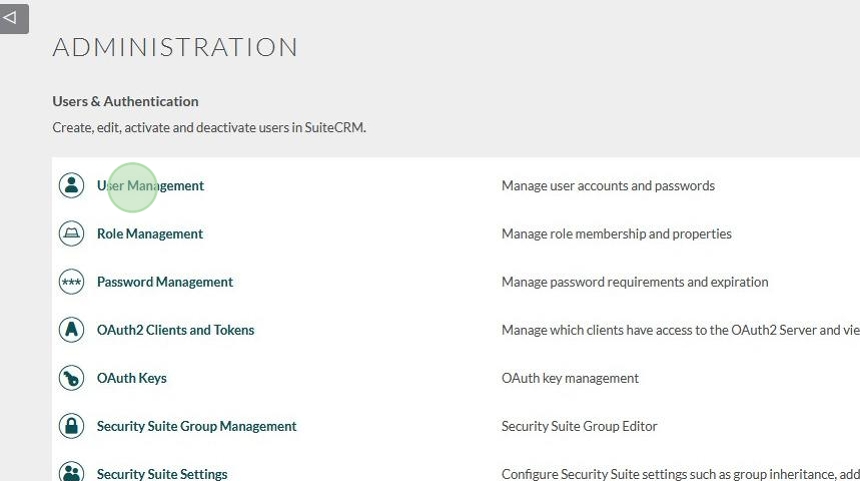Click the OAuth Keys key icon

tap(71, 378)
